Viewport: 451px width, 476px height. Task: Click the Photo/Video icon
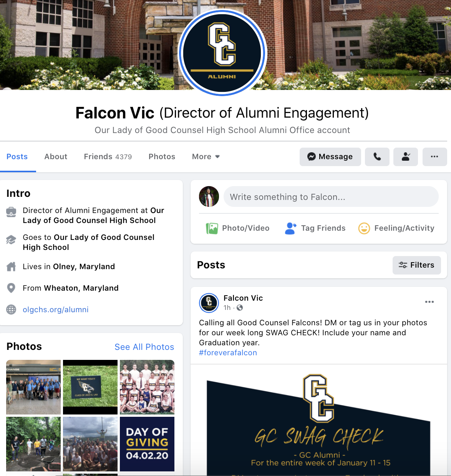pos(212,228)
